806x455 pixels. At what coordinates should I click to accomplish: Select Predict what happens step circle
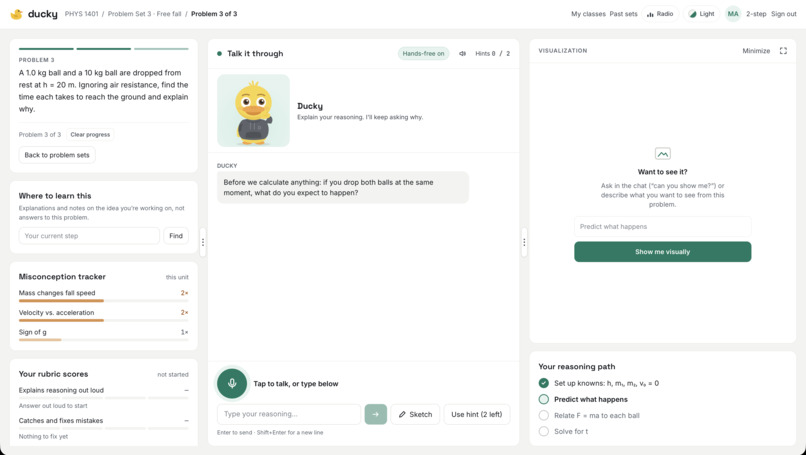pos(543,399)
